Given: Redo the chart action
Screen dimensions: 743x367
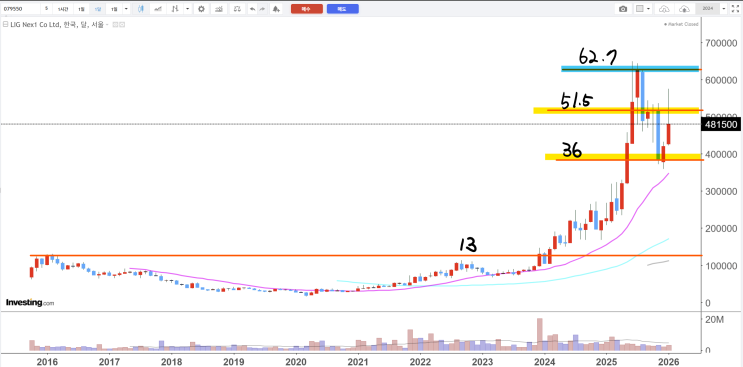Looking at the screenshot, I should [x=262, y=9].
